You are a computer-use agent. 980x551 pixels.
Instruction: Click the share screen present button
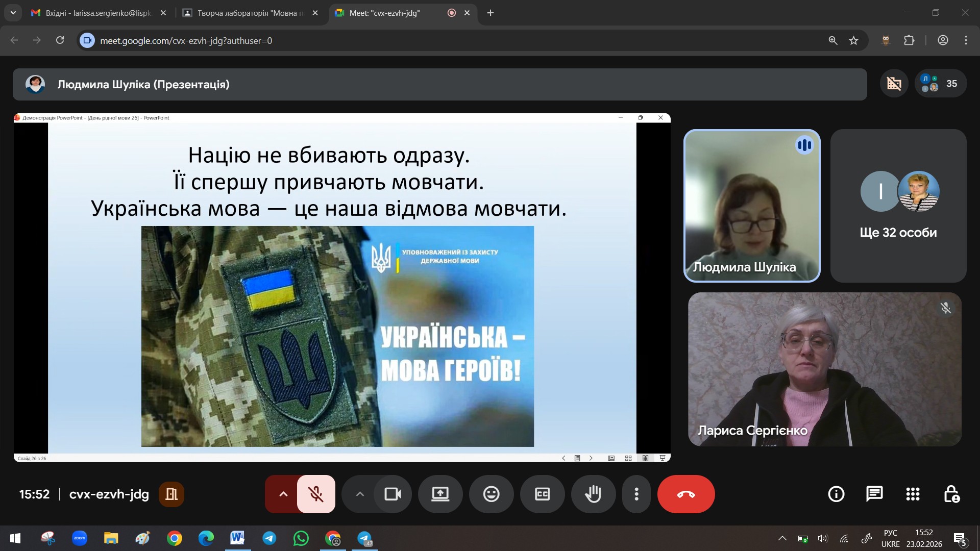click(440, 494)
